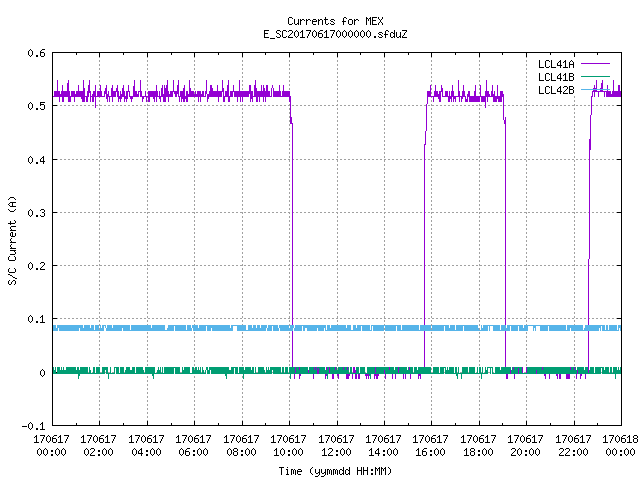The image size is (640, 480).
Task: Click the LCL41B legend label
Action: [x=556, y=77]
